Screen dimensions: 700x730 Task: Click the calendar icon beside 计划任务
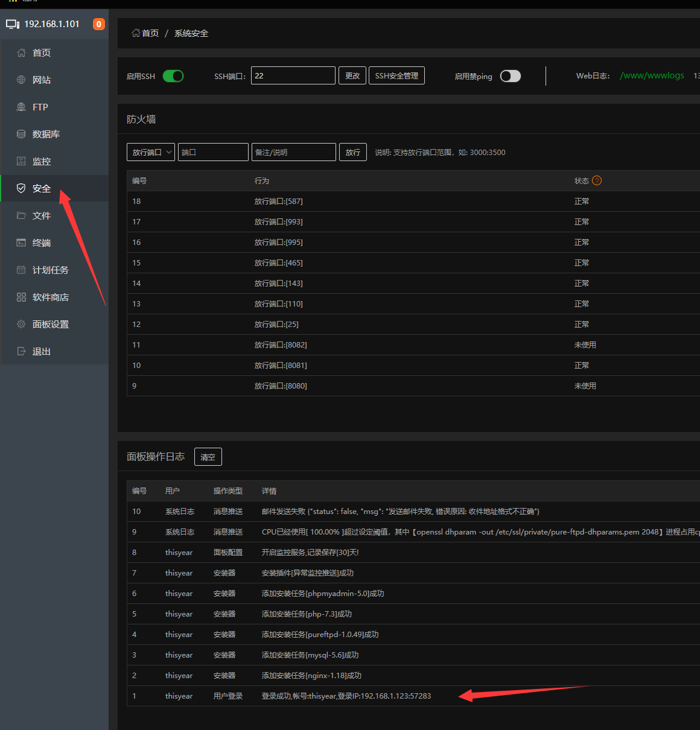click(x=21, y=270)
